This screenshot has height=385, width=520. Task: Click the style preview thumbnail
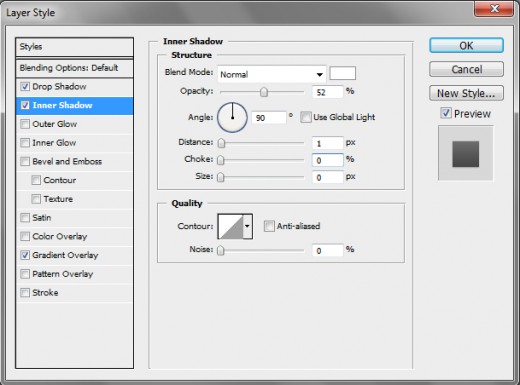pos(466,153)
